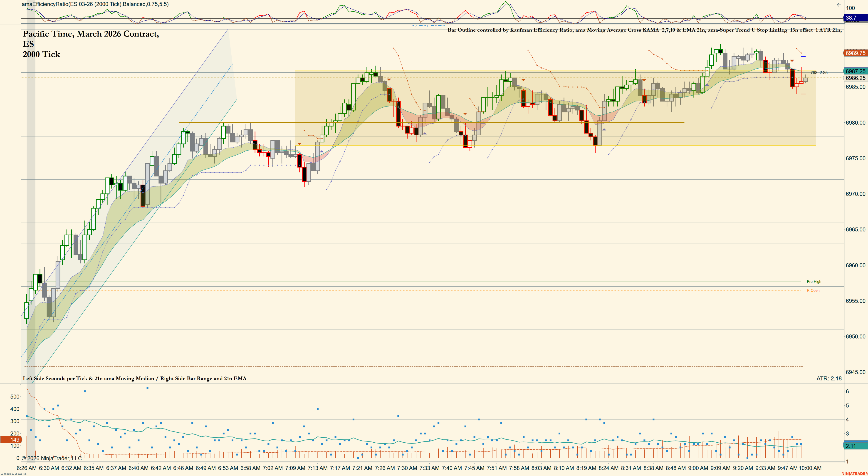Click the 6975.00 price axis label

coord(856,159)
